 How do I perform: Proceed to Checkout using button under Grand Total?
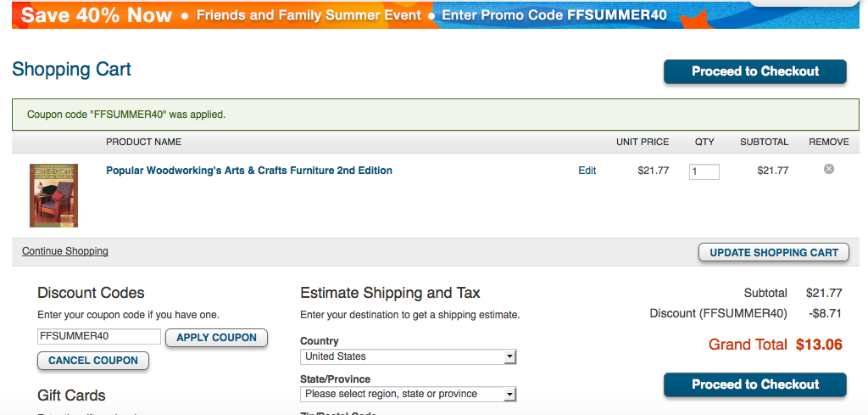click(x=754, y=384)
